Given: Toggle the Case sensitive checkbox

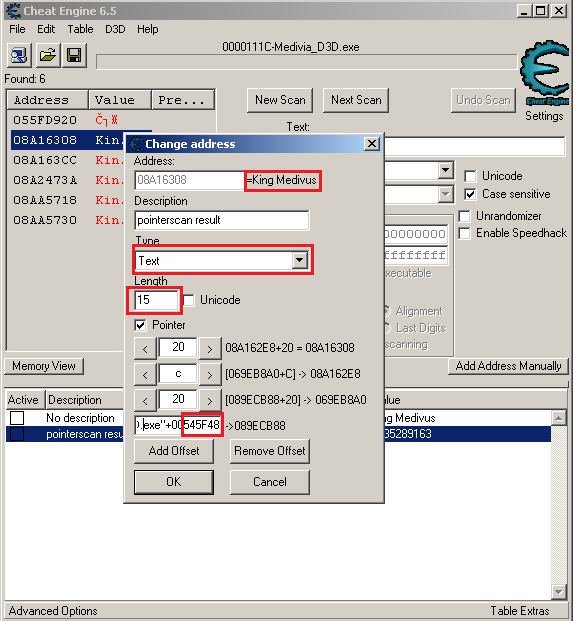Looking at the screenshot, I should pyautogui.click(x=470, y=194).
